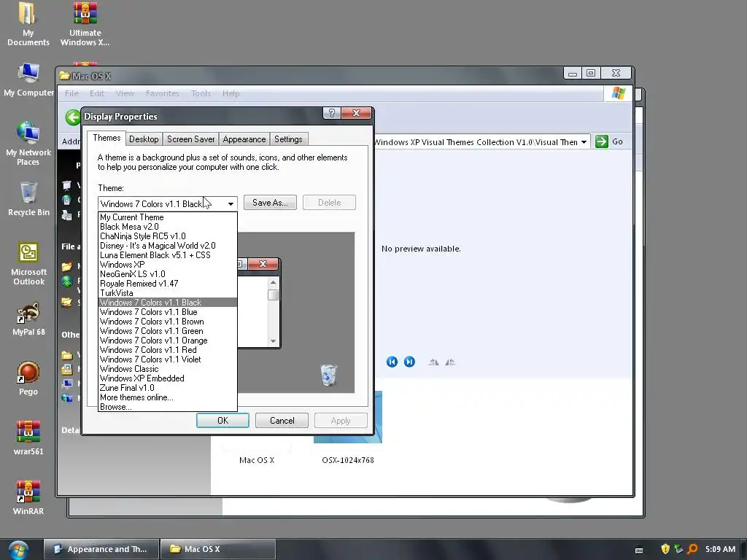Open the Edit menu in Explorer
The height and width of the screenshot is (560, 747).
[x=97, y=93]
